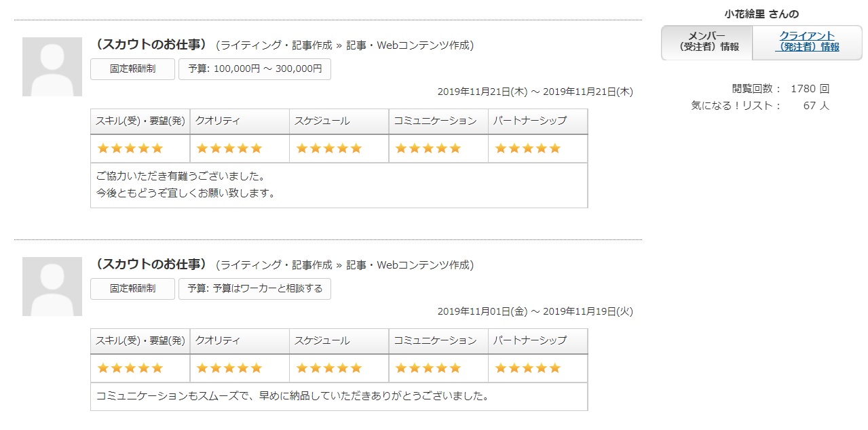Image resolution: width=868 pixels, height=430 pixels.
Task: Click first review's スキル star rating
Action: pyautogui.click(x=130, y=149)
